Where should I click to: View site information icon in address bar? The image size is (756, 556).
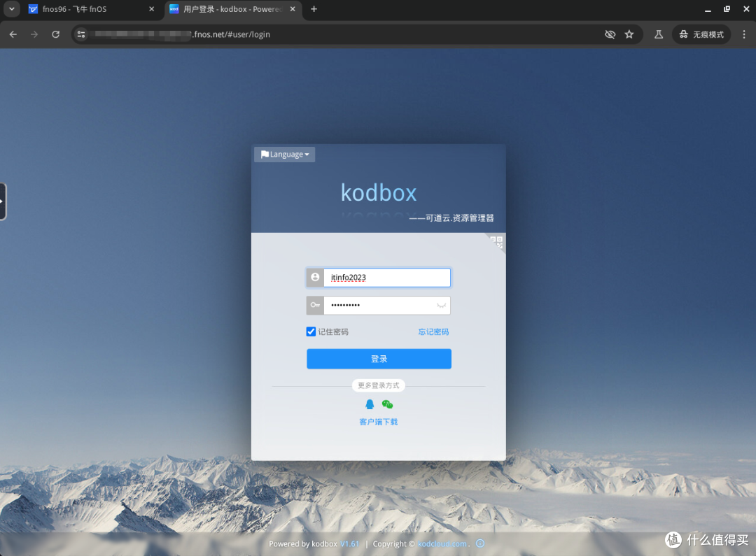(81, 34)
